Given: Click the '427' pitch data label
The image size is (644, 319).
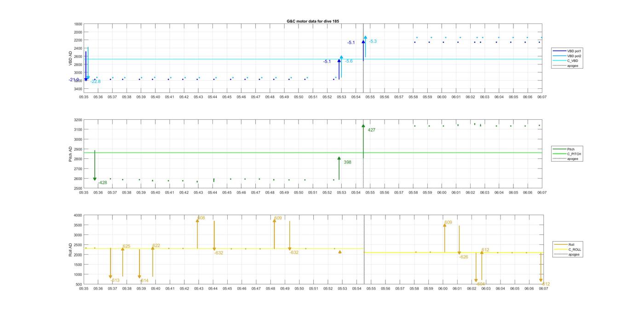Looking at the screenshot, I should tap(371, 130).
